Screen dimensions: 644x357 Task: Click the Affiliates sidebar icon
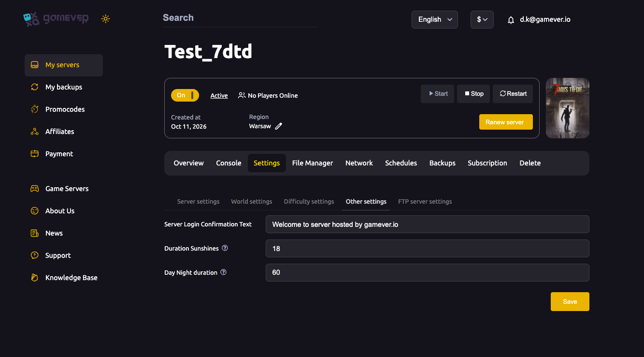tap(34, 132)
